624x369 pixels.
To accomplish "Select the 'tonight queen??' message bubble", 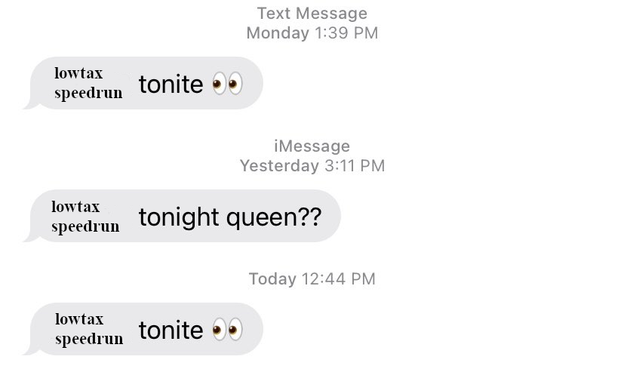I will pos(182,216).
